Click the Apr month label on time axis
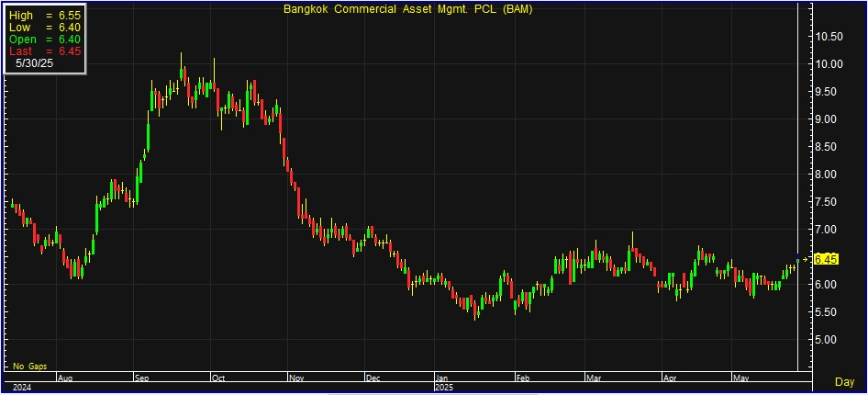Screen dimensions: 868x395 click(669, 378)
